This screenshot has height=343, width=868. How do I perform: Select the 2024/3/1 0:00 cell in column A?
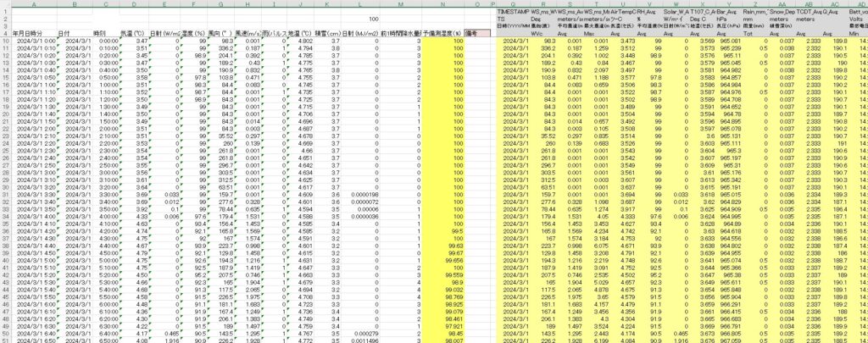click(x=34, y=41)
